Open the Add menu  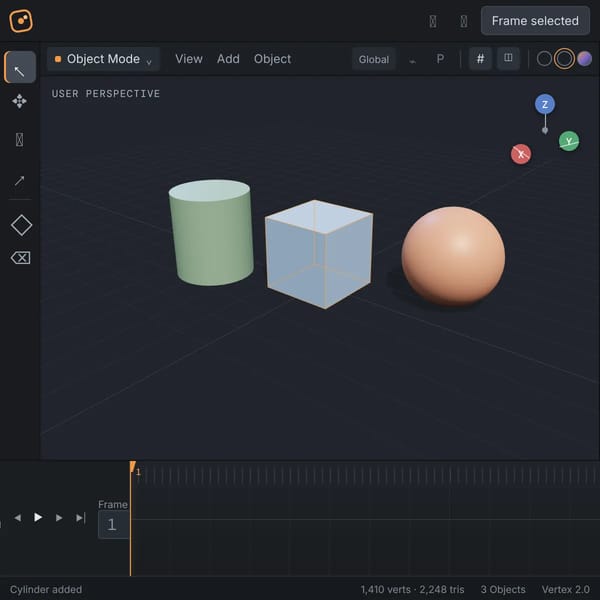(x=228, y=59)
